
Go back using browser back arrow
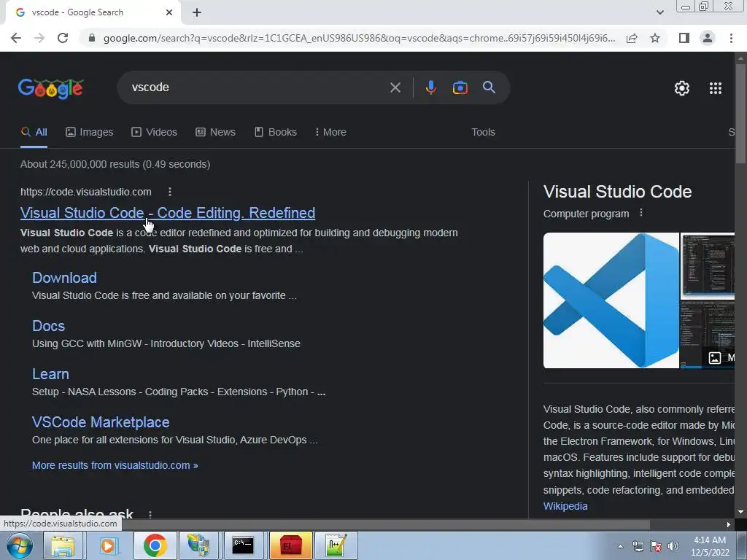point(16,38)
